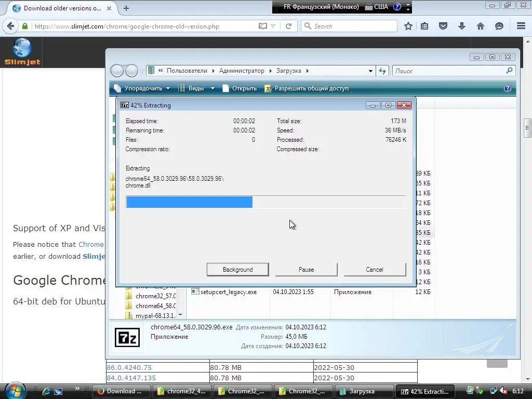Select mypal-68.13.1 item in tree
532x399 pixels.
151,315
